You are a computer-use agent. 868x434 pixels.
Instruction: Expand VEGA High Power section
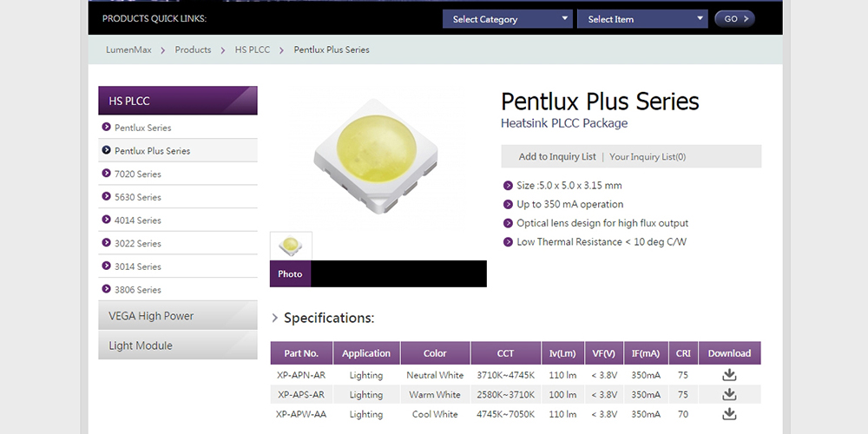pos(178,316)
